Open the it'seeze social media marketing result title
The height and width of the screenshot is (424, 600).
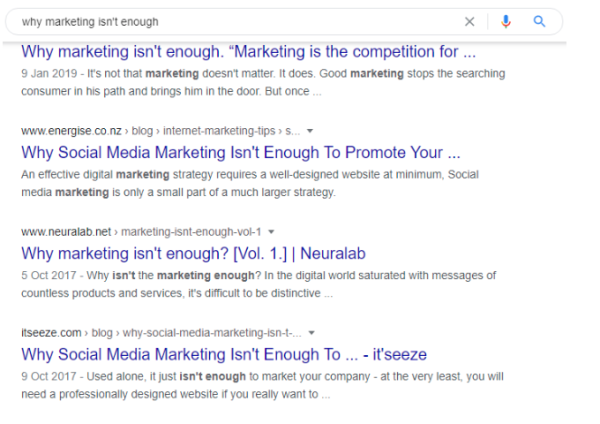point(224,354)
